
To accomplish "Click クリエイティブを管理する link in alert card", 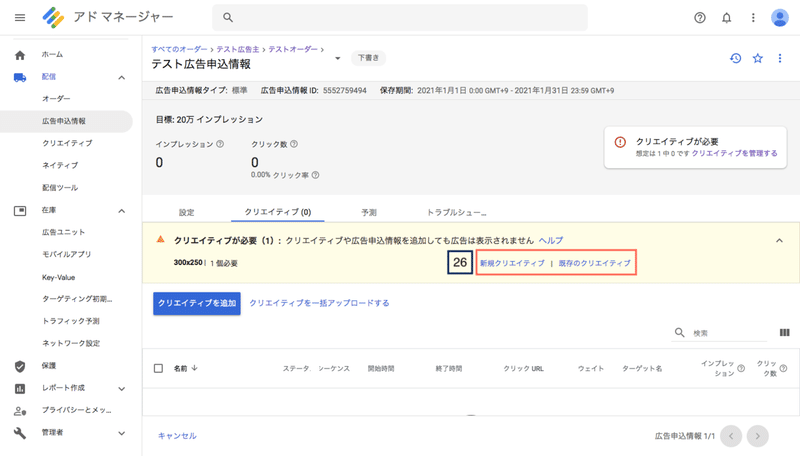I will click(x=735, y=153).
